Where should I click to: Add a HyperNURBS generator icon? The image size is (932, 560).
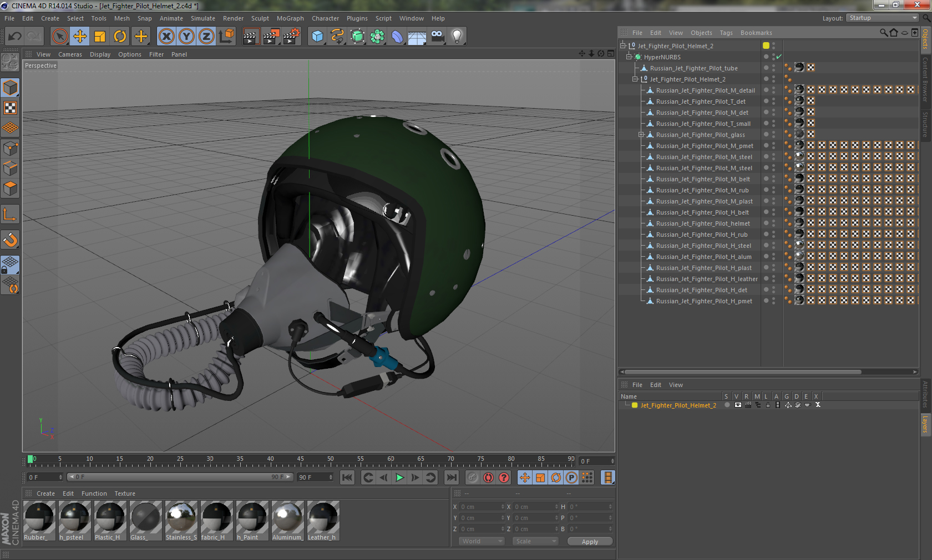(357, 37)
